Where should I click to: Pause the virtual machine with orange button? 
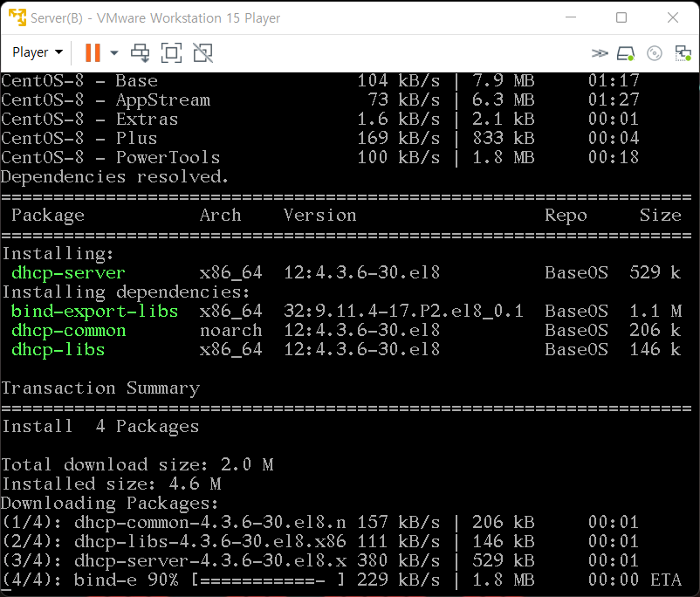(x=93, y=52)
